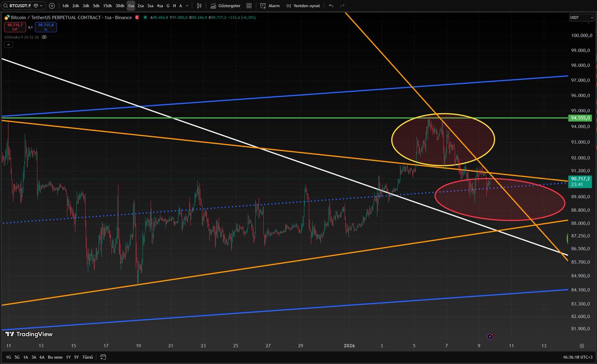The image size is (597, 364).
Task: Open the diamond dropdown beside the symbol
Action: click(x=38, y=5)
